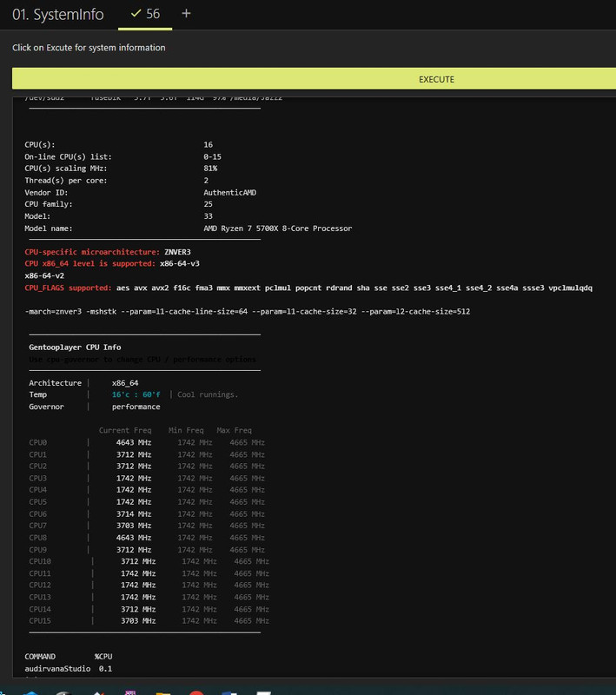Click the 'Current Freq' column header
The height and width of the screenshot is (695, 616).
tap(125, 430)
